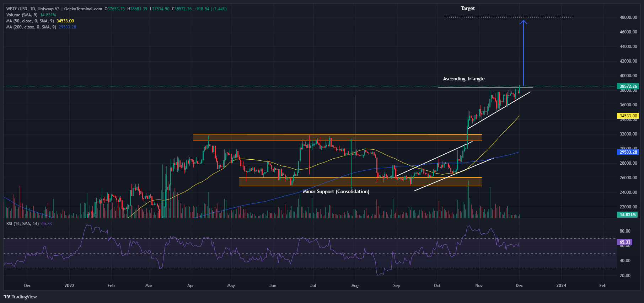This screenshot has width=644, height=303.
Task: Click the Mar label on time axis
Action: pyautogui.click(x=149, y=286)
